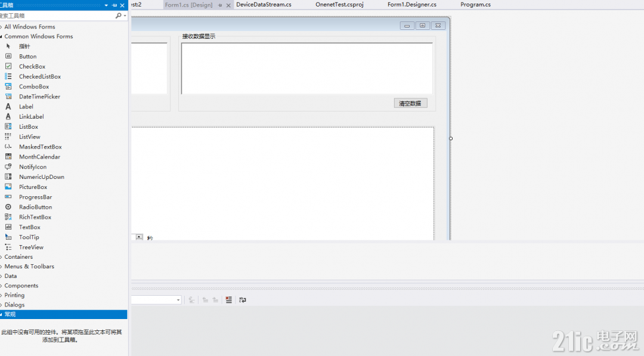The image size is (644, 356).
Task: Switch to the Form1.Designer.cs tab
Action: click(x=412, y=5)
